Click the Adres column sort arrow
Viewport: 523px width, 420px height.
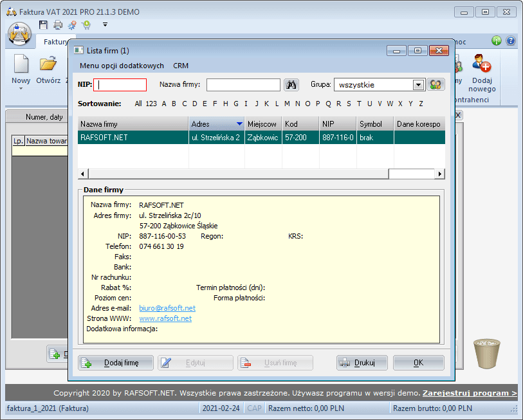(x=239, y=123)
